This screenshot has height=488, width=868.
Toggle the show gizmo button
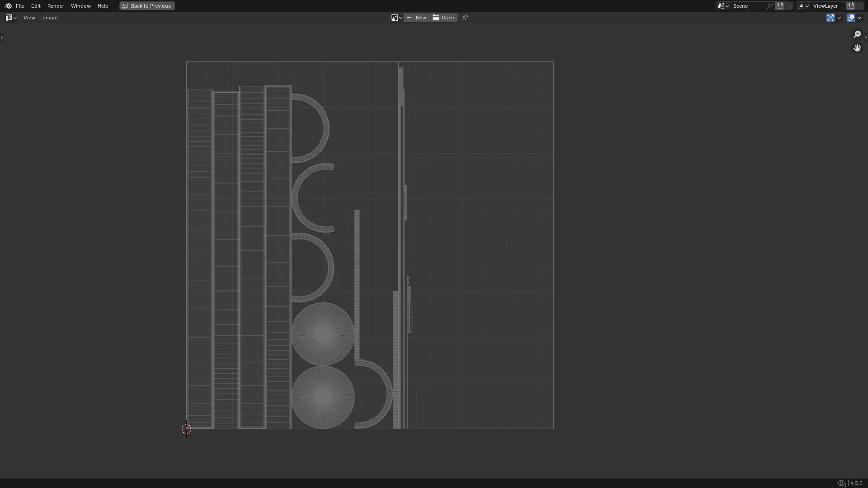830,18
